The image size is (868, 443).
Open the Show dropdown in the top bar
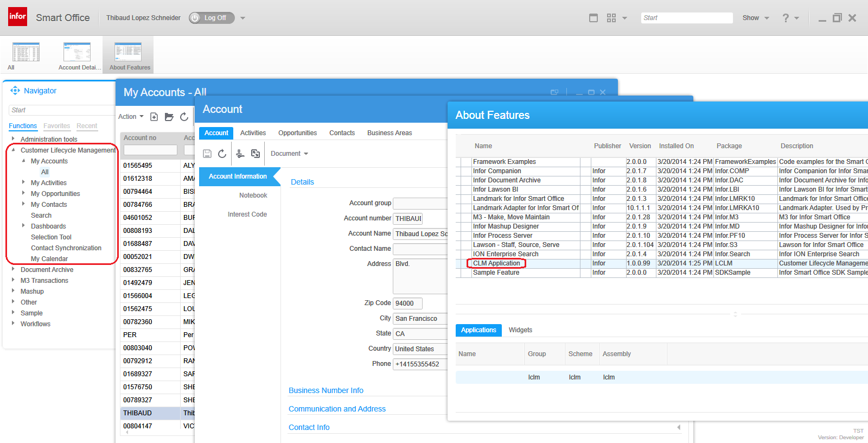755,18
